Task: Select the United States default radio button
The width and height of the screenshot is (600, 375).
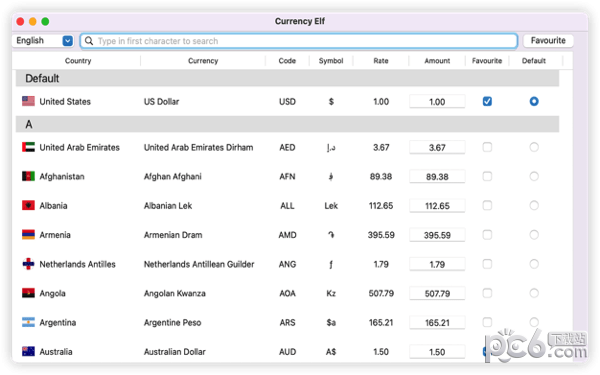Action: (x=534, y=101)
